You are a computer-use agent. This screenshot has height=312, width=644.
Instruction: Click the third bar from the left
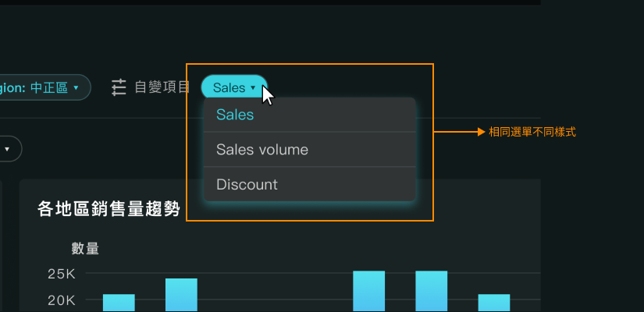pyautogui.click(x=368, y=292)
